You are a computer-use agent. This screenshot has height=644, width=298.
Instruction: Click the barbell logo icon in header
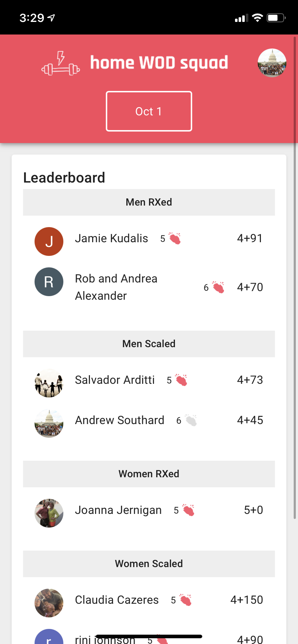(x=60, y=64)
